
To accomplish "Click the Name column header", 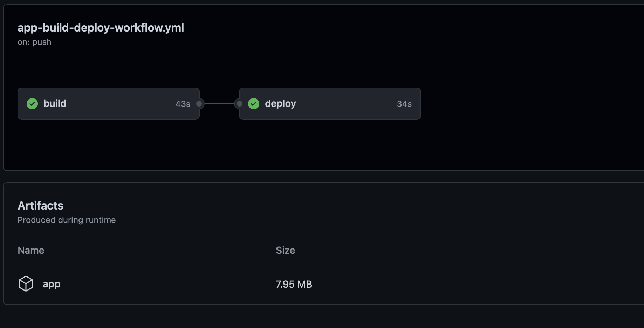I will (x=31, y=250).
